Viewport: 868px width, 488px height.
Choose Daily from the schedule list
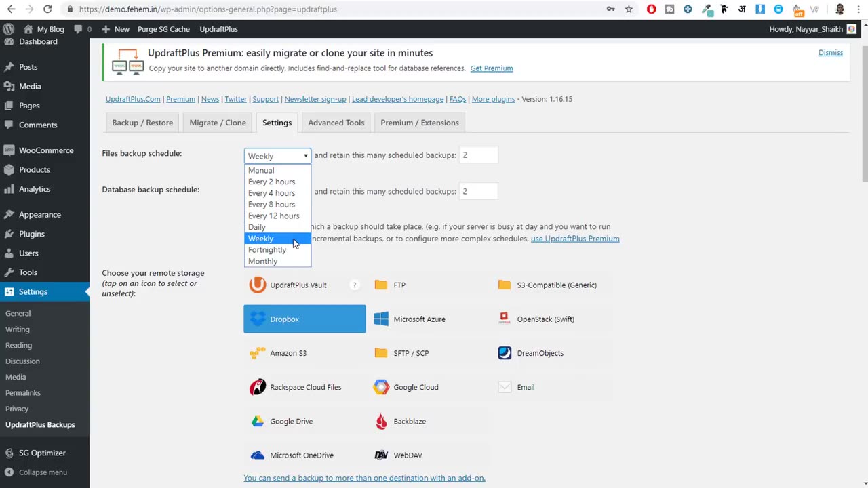pyautogui.click(x=277, y=227)
